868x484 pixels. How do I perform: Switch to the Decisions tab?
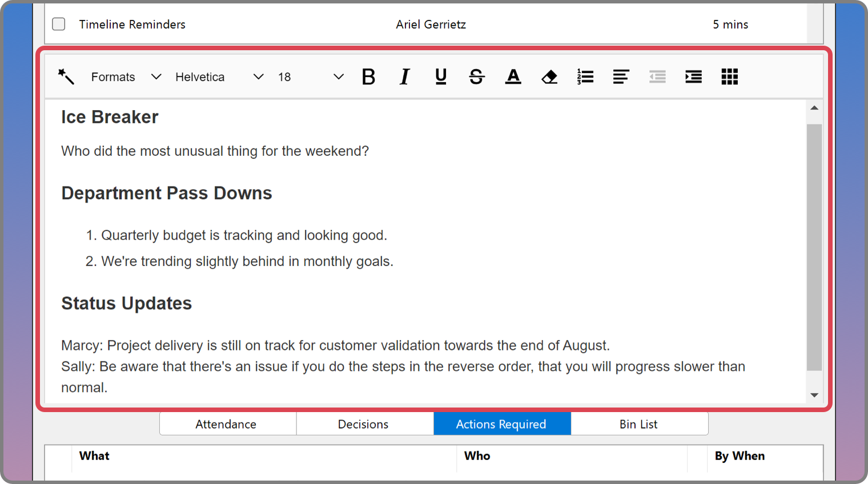pyautogui.click(x=363, y=424)
